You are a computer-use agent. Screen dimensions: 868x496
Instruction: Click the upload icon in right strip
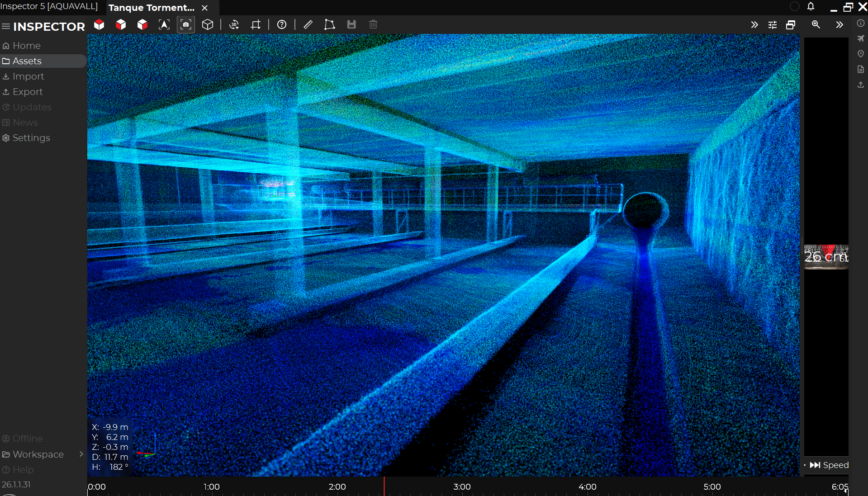[x=861, y=85]
